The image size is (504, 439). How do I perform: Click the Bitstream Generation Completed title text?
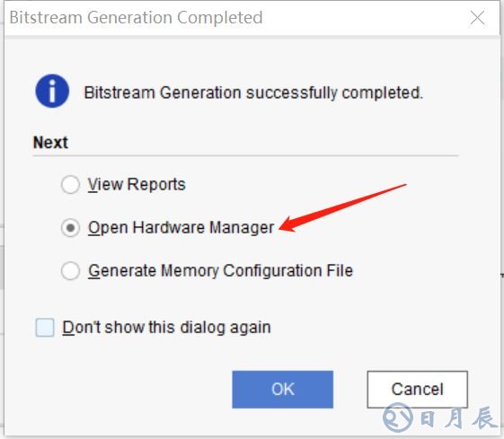[137, 17]
